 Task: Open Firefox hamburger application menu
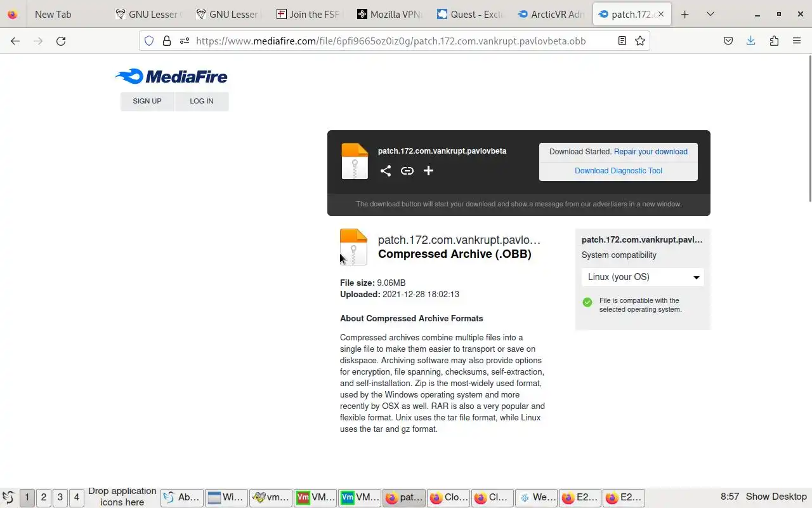797,41
